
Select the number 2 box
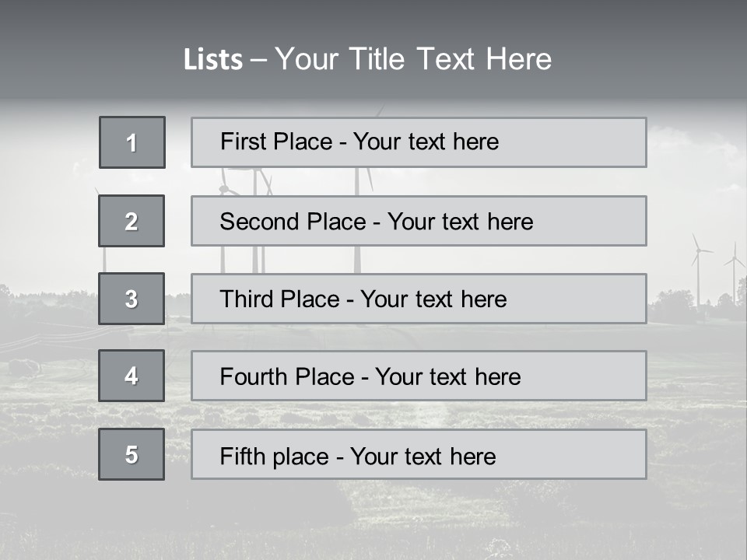click(132, 221)
